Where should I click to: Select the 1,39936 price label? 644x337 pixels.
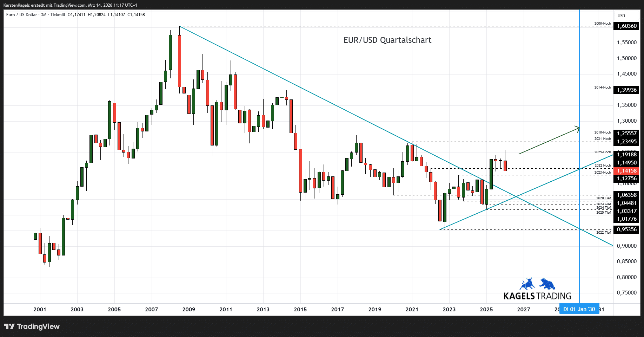coord(626,90)
